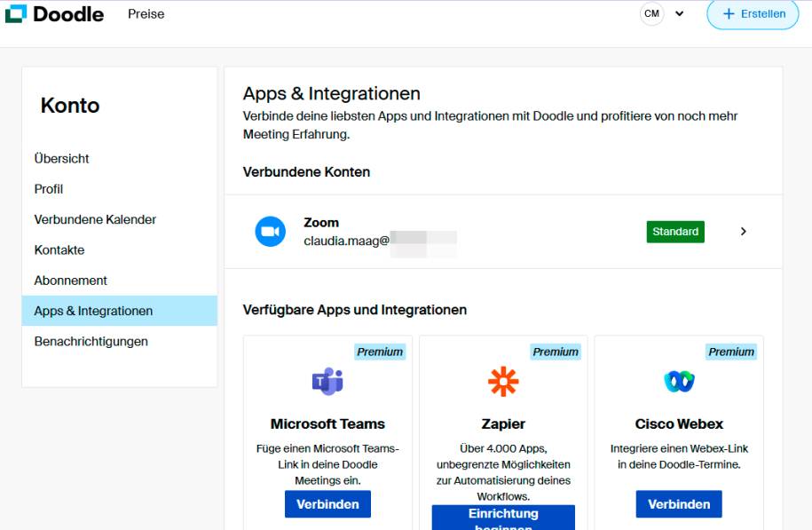Open the CM user avatar

pyautogui.click(x=651, y=14)
